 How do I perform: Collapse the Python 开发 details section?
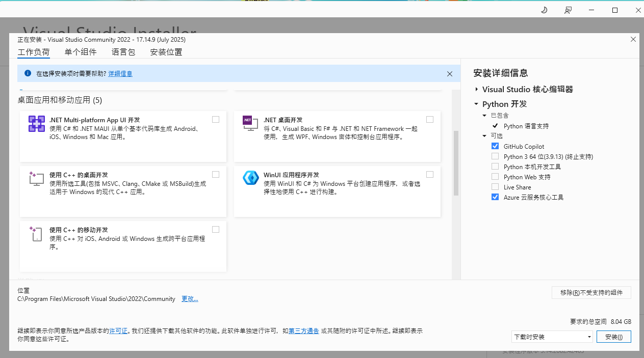click(477, 104)
